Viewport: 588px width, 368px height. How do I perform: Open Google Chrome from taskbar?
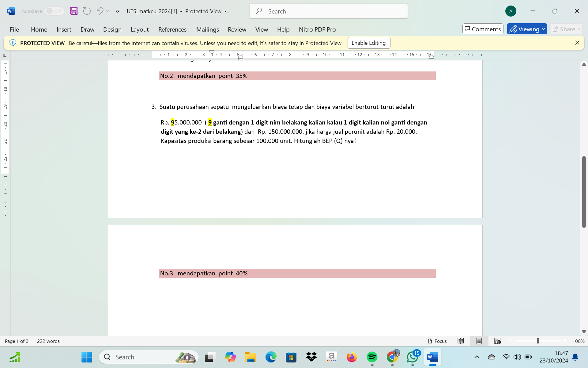(x=392, y=357)
